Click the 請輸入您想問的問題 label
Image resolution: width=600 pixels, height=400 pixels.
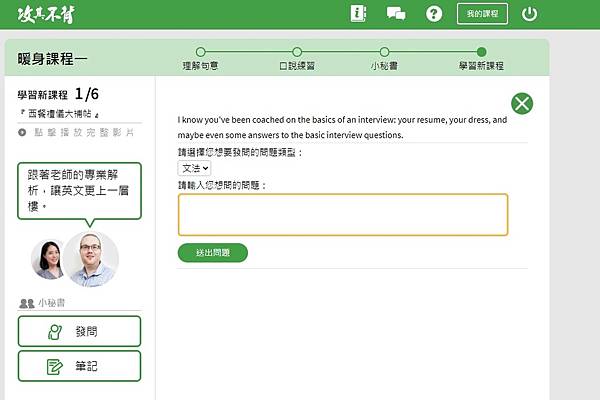click(x=222, y=186)
